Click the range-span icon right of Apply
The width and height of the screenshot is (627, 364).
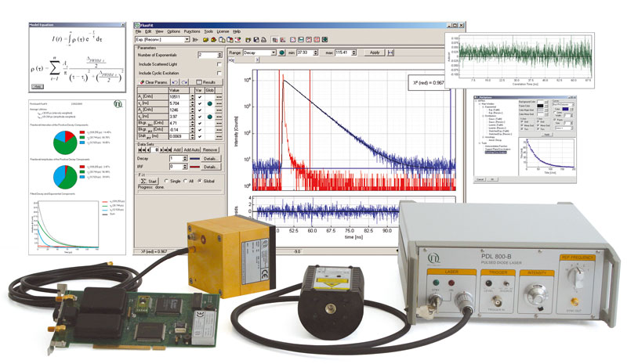(x=390, y=52)
